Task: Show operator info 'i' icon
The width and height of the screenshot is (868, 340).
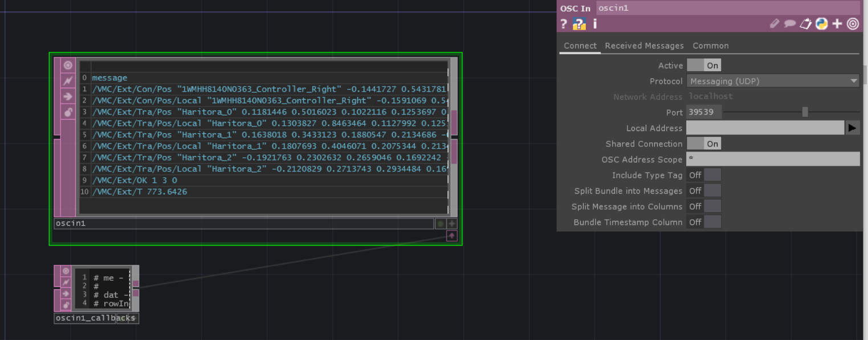Action: point(594,24)
